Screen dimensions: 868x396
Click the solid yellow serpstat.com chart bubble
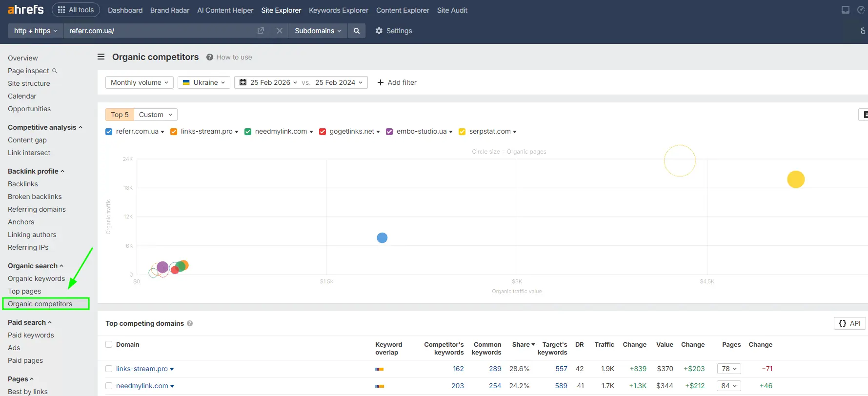pos(796,179)
